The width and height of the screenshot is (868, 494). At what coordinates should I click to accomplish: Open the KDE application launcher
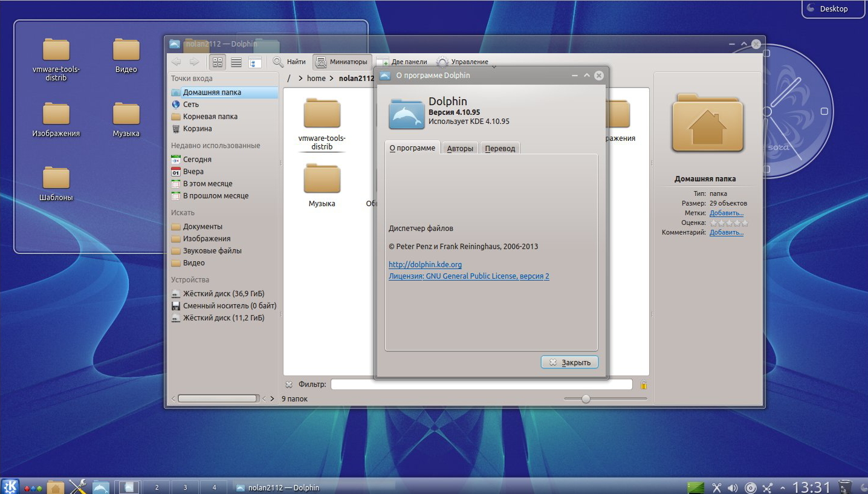click(x=10, y=487)
